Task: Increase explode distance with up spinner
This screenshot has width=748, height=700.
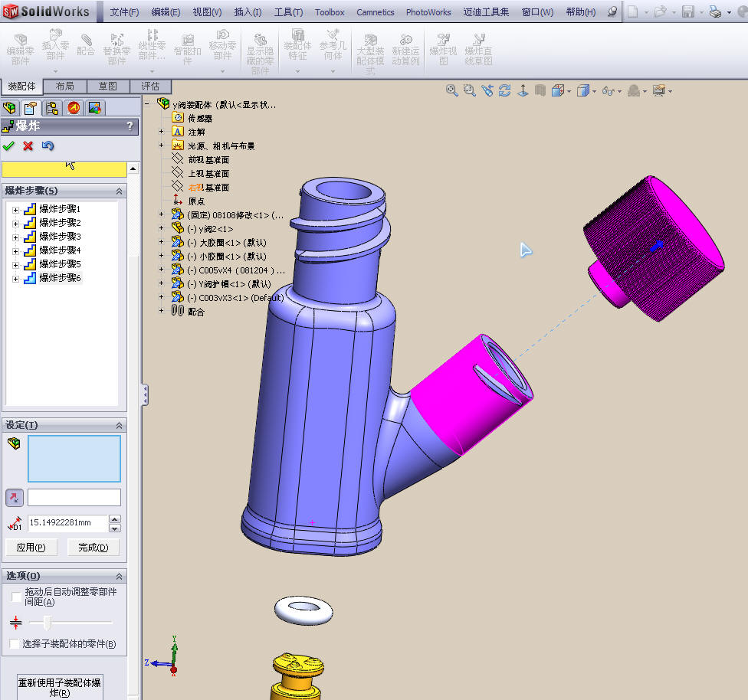Action: point(114,518)
